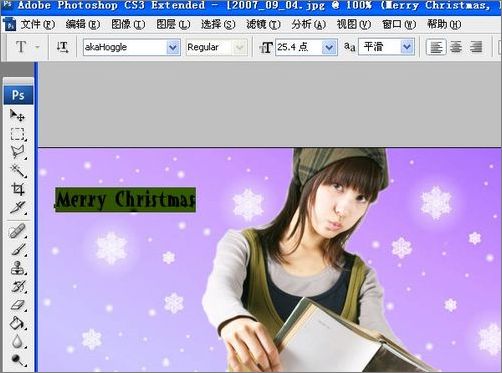Open the 25.4 point font size dropdown
Image resolution: width=502 pixels, height=373 pixels.
point(329,47)
